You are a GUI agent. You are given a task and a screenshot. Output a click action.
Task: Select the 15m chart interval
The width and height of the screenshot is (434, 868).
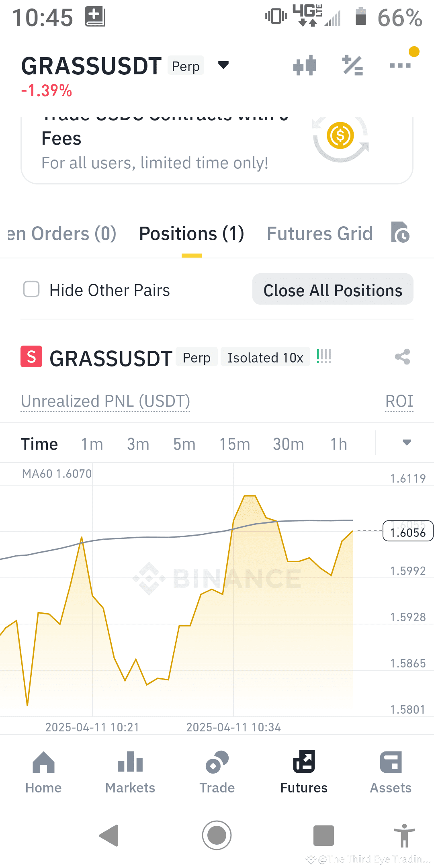235,444
